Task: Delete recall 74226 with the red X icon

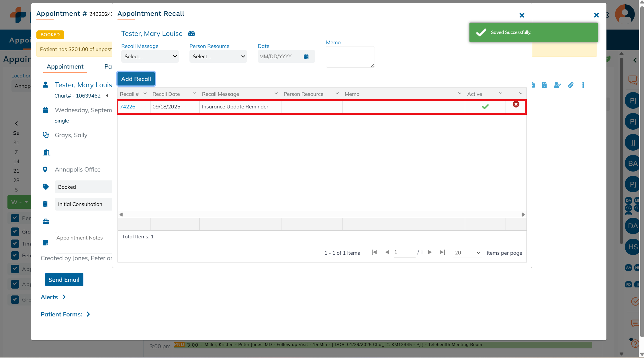Action: click(x=516, y=104)
